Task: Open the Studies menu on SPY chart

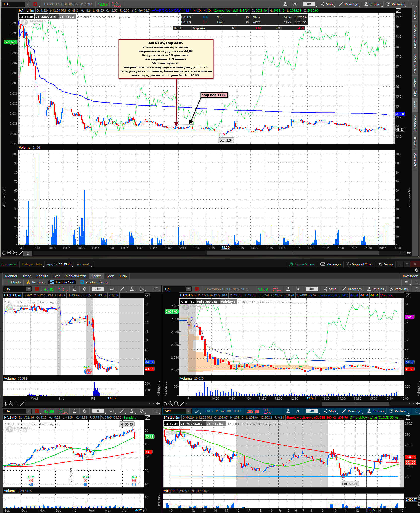Action: pos(376,411)
